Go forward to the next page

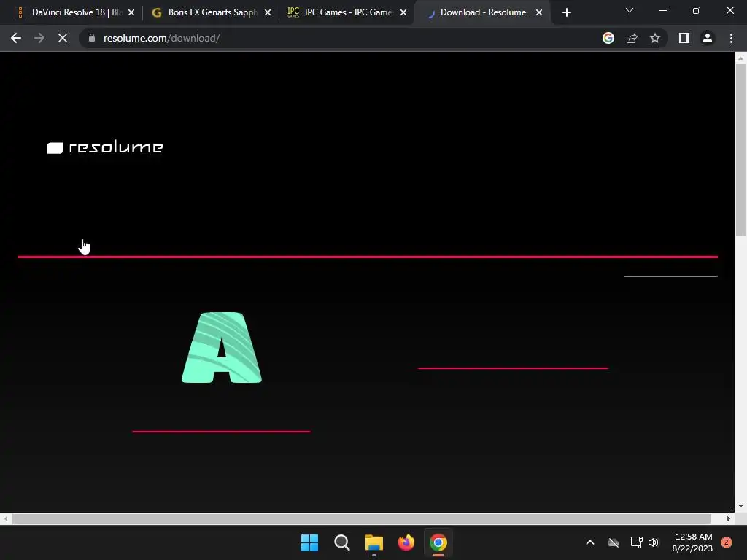(x=39, y=38)
